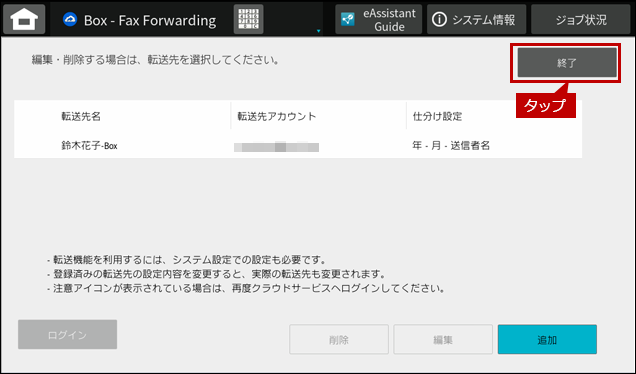Image resolution: width=636 pixels, height=374 pixels.
Task: Click the blurred account cell for 鈴木花子-Box
Action: point(276,146)
